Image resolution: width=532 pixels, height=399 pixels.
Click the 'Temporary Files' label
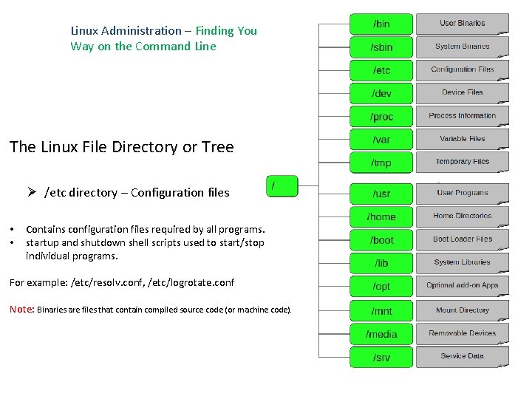point(463,162)
